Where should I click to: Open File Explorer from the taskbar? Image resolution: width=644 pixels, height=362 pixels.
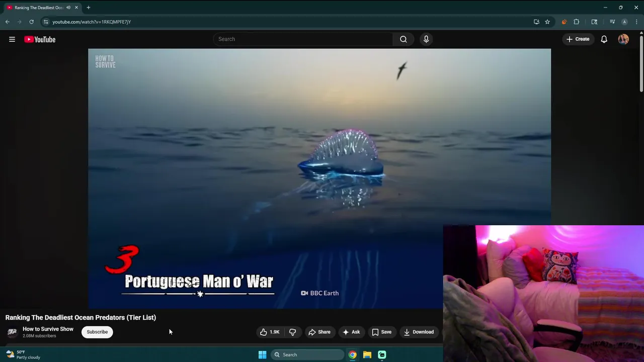[367, 354]
